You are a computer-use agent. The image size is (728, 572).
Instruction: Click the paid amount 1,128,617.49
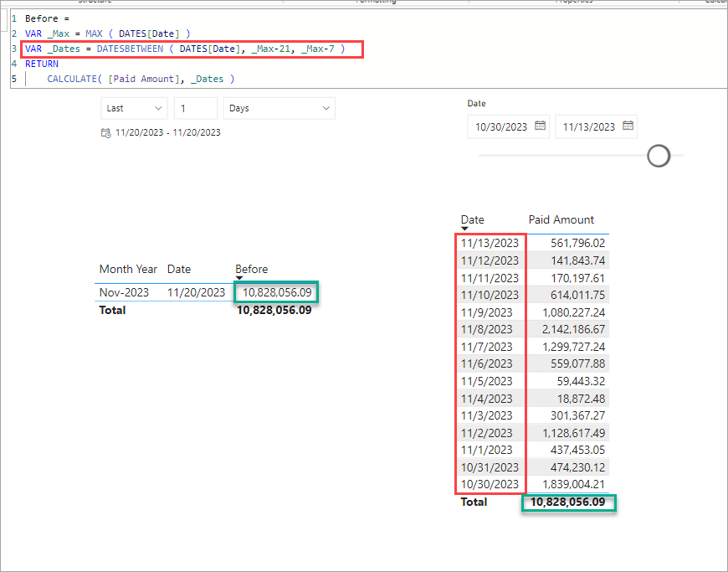coord(573,433)
